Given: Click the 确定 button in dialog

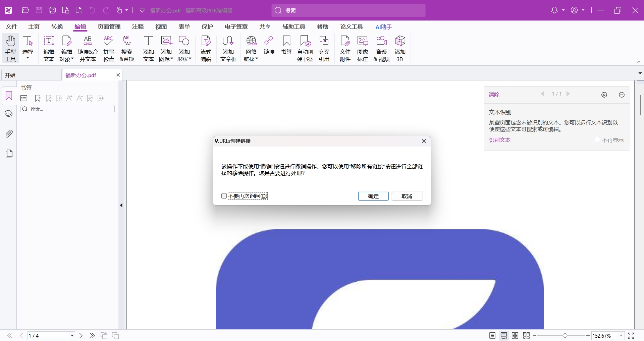Looking at the screenshot, I should pos(373,196).
